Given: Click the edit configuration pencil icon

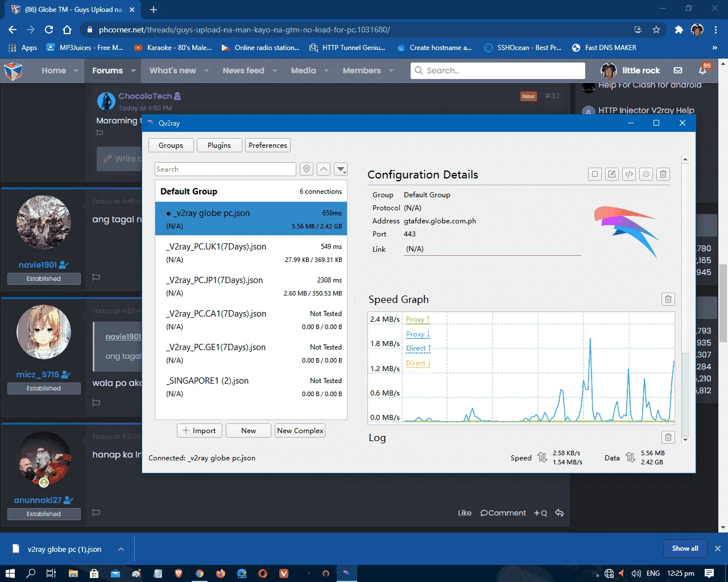Looking at the screenshot, I should (612, 174).
